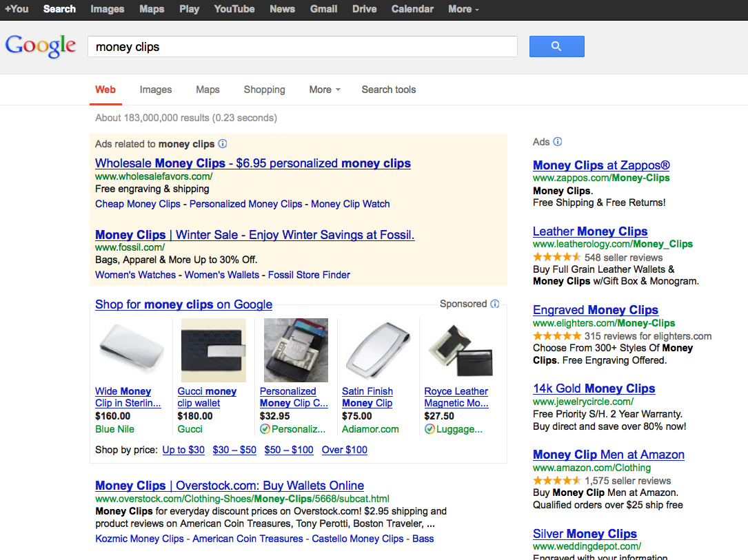Open Shop for money clips on Google
The image size is (748, 560).
(x=183, y=304)
